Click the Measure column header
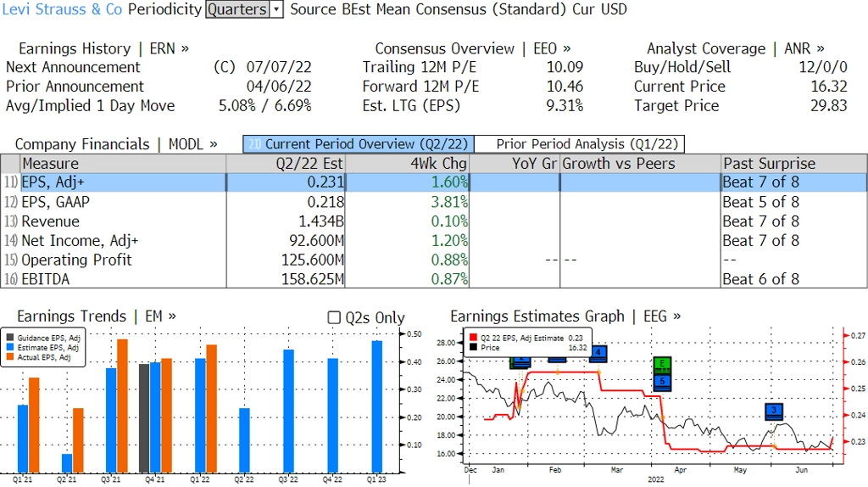Screen dimensions: 868x487 click(123, 164)
